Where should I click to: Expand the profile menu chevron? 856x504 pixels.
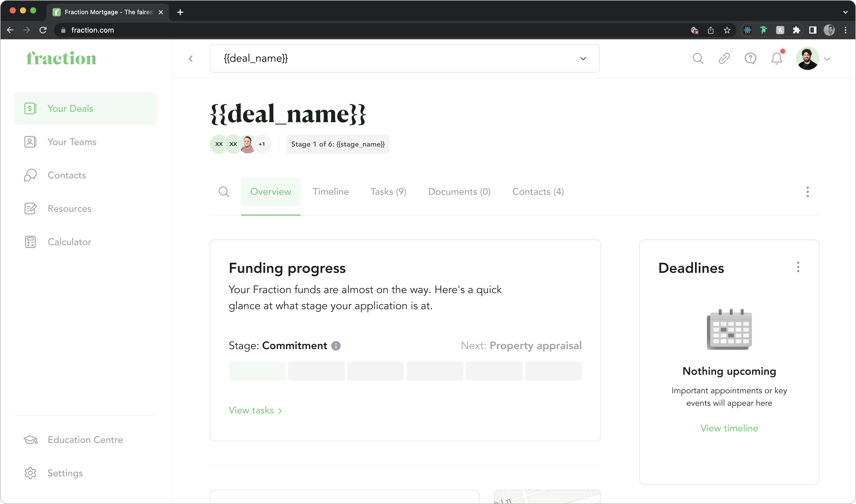tap(827, 59)
